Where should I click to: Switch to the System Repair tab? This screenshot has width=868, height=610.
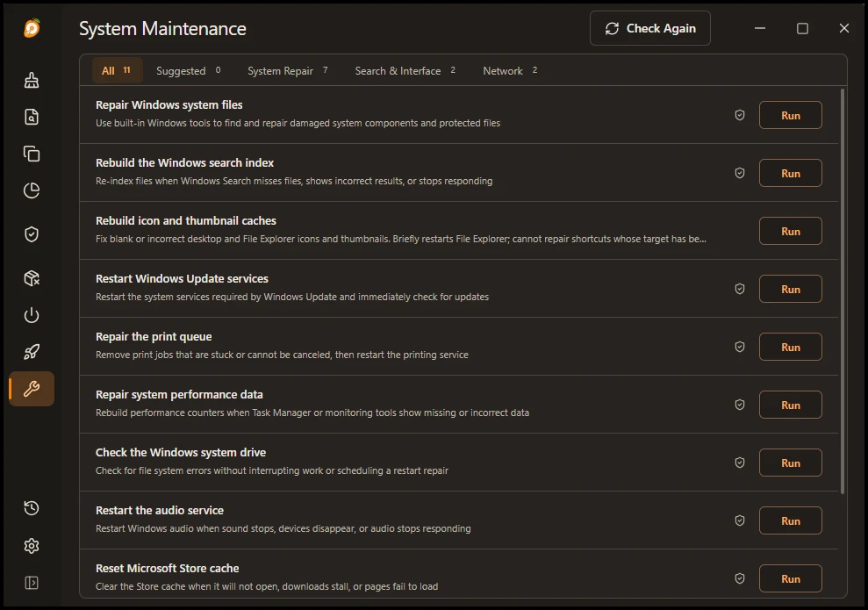(x=288, y=70)
